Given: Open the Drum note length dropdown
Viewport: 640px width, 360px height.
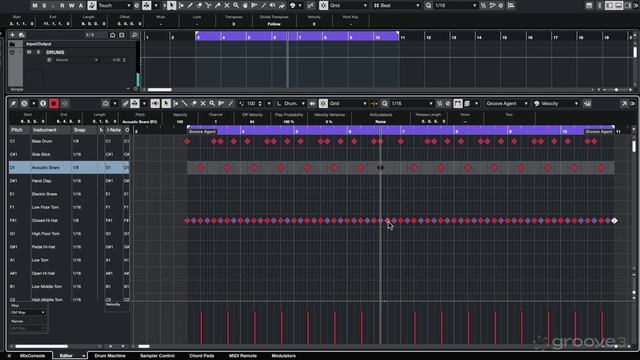Looking at the screenshot, I should click(291, 104).
